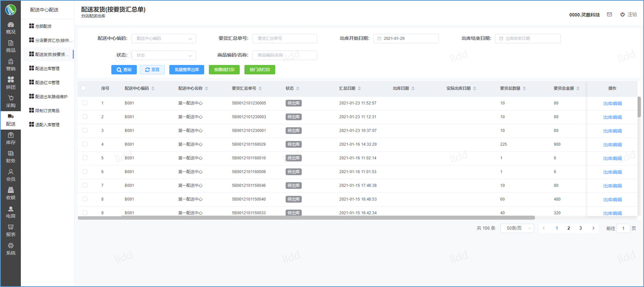Viewport: 644px width, 287px height.
Task: Click the 系统 settings gear icon
Action: (11, 249)
